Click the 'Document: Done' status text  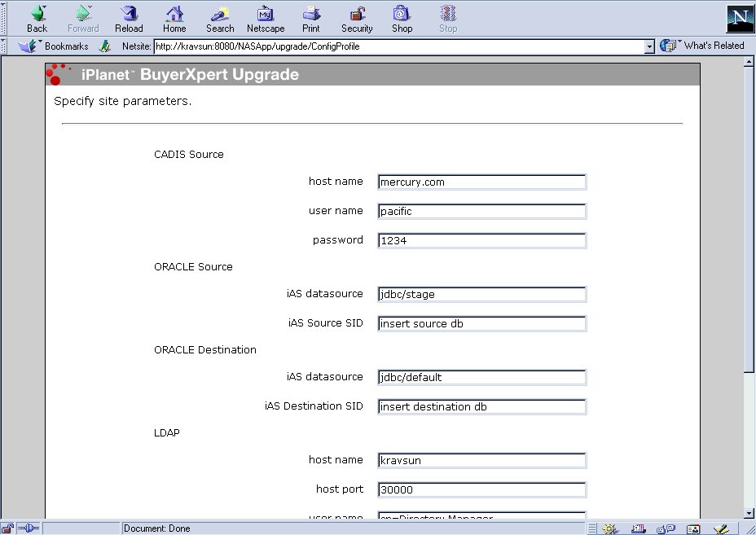point(156,528)
